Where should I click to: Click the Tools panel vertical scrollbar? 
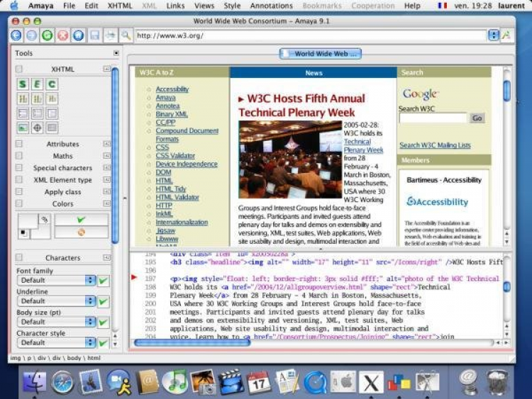115,156
